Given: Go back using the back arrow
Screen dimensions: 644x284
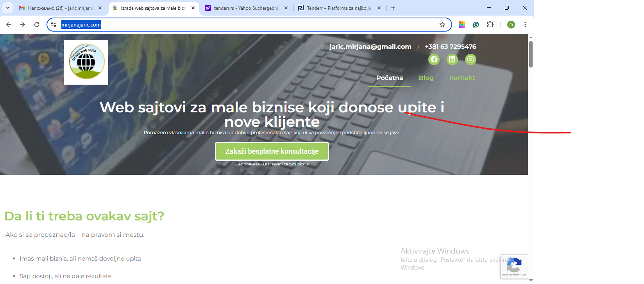Looking at the screenshot, I should coord(9,25).
